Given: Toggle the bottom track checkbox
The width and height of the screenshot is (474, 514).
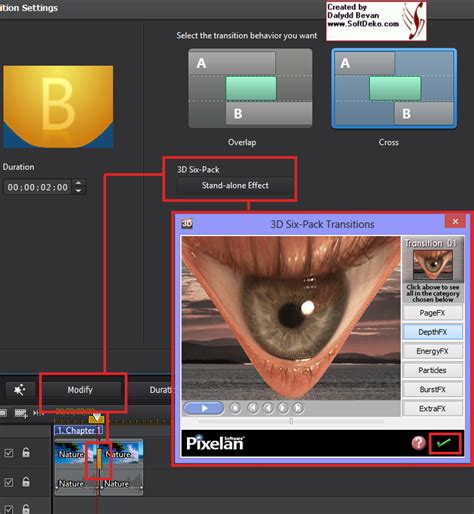Looking at the screenshot, I should [9, 509].
